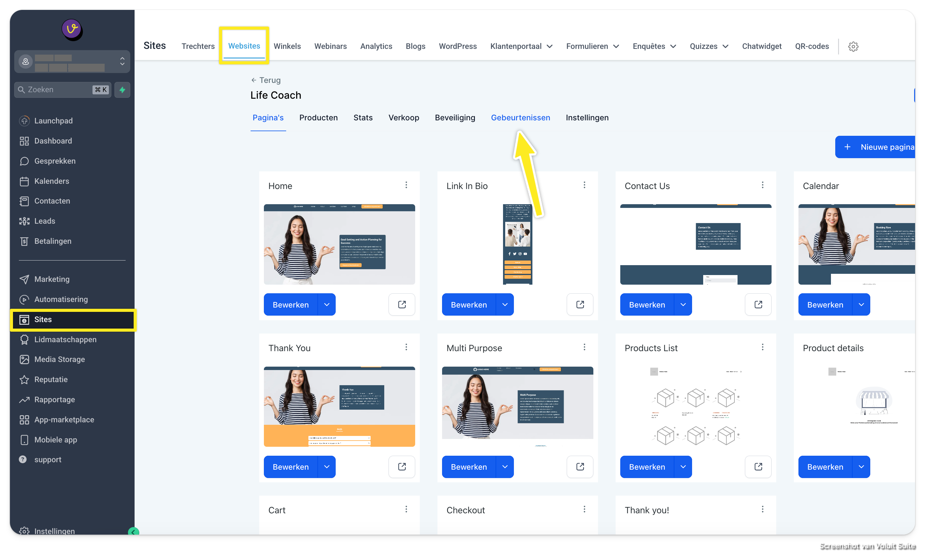Open the Checkout card three-dot menu
The height and width of the screenshot is (560, 925).
pyautogui.click(x=584, y=509)
